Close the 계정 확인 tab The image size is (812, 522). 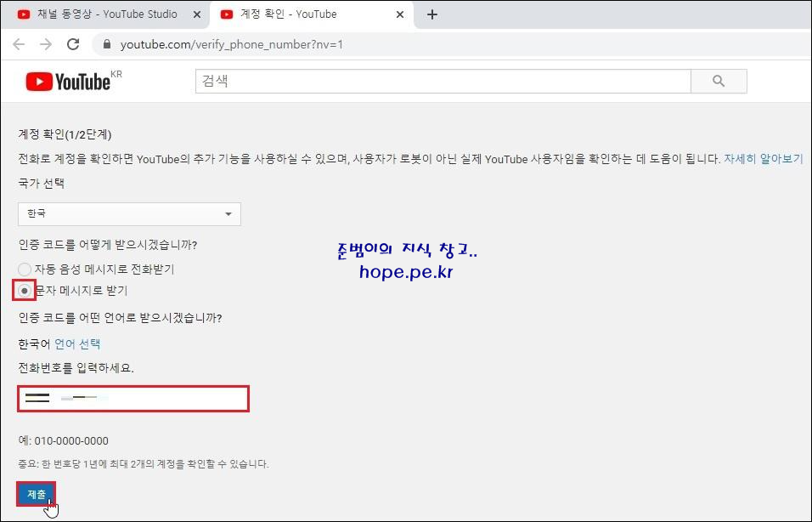pyautogui.click(x=400, y=14)
